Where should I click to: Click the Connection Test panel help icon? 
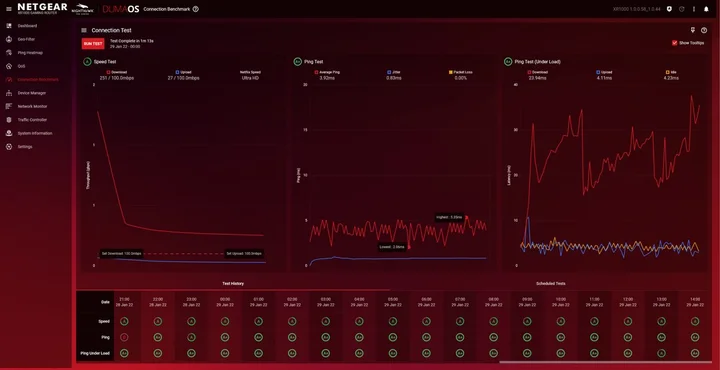(x=704, y=30)
